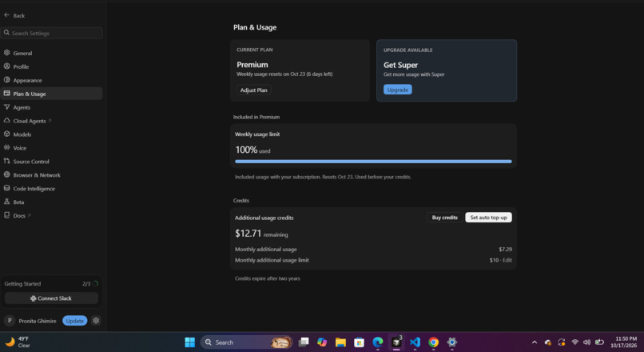Open File Explorer from the taskbar
This screenshot has height=352, width=644.
pos(340,342)
